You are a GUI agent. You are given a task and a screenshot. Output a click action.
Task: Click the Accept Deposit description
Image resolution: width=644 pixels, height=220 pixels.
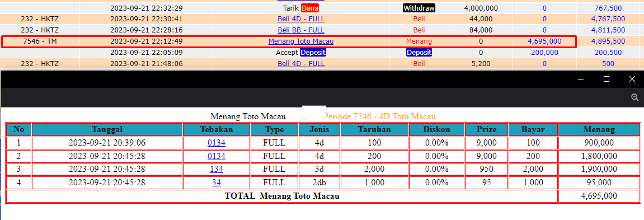click(x=301, y=53)
